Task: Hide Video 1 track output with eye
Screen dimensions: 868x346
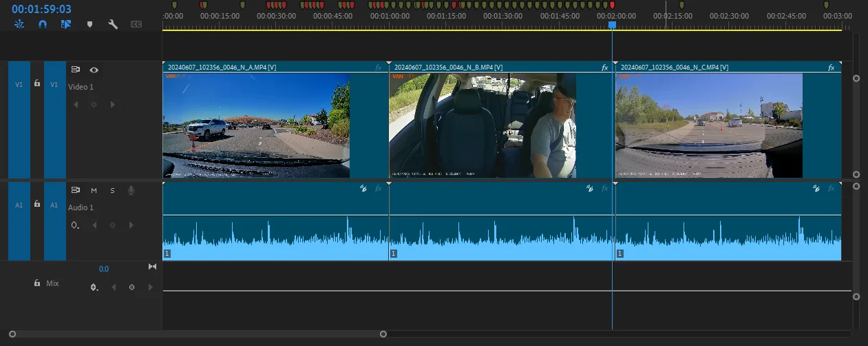Action: coord(94,70)
